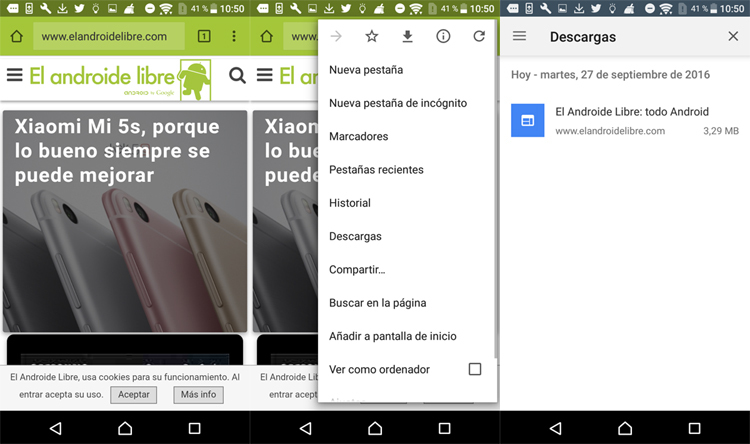The height and width of the screenshot is (444, 750).
Task: Tap the address bar showing www.elandroidelibre.com
Action: tap(108, 37)
